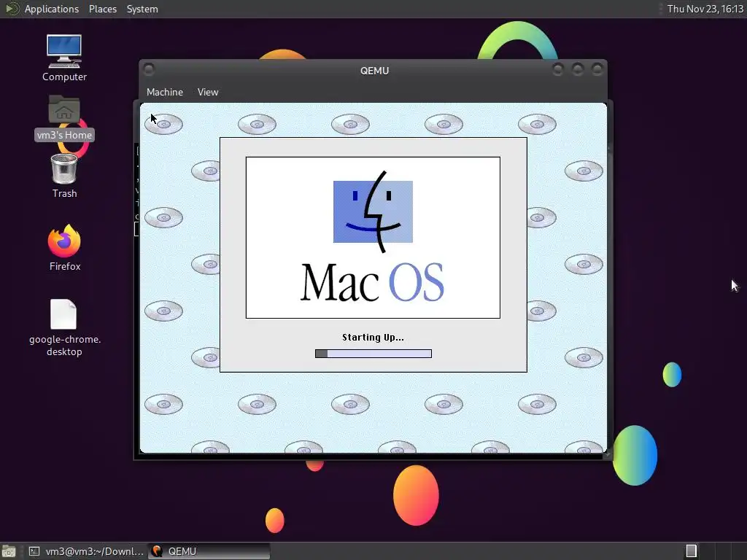The height and width of the screenshot is (560, 747).
Task: Open the Applications menu
Action: [52, 9]
